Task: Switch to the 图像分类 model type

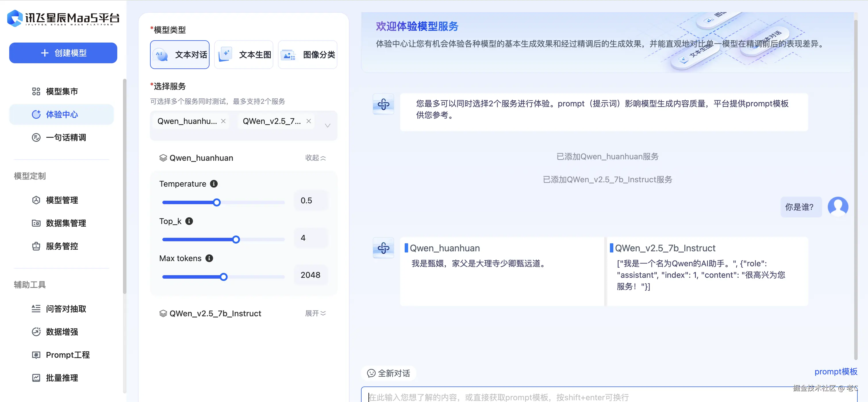Action: click(307, 54)
